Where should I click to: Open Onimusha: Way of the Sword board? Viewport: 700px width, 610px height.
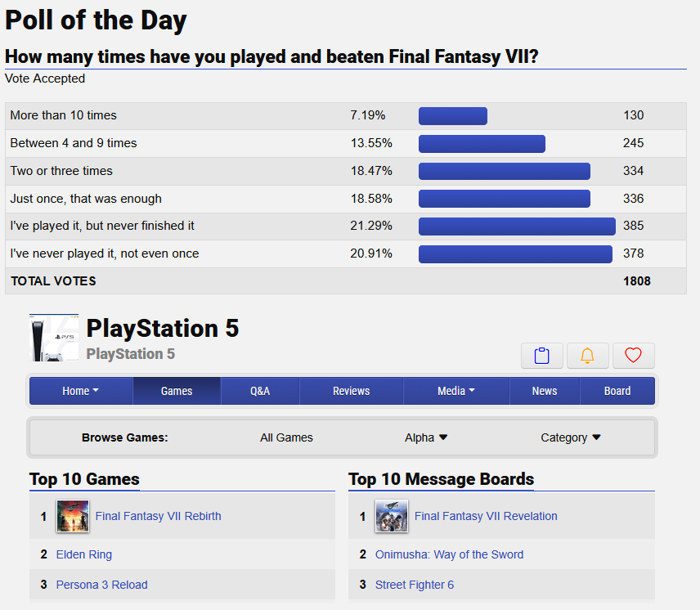(449, 554)
